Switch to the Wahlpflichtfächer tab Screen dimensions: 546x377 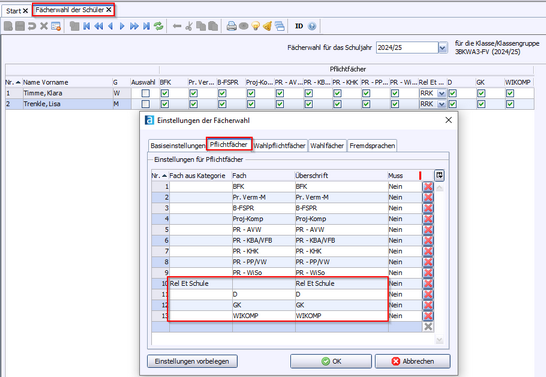pyautogui.click(x=280, y=146)
